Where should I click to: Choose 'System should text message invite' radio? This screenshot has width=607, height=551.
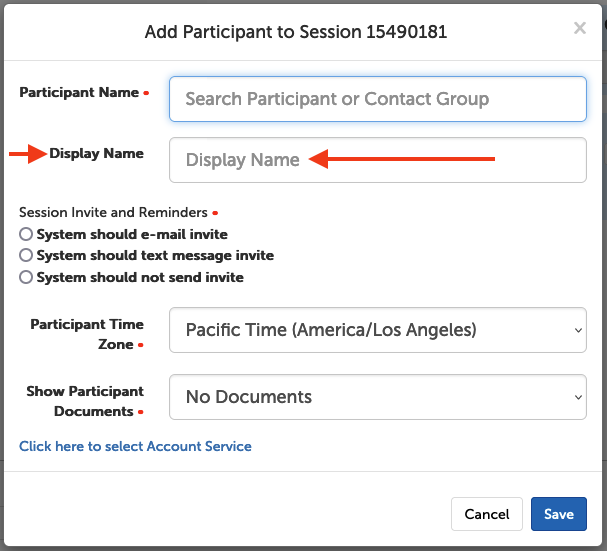pos(26,255)
